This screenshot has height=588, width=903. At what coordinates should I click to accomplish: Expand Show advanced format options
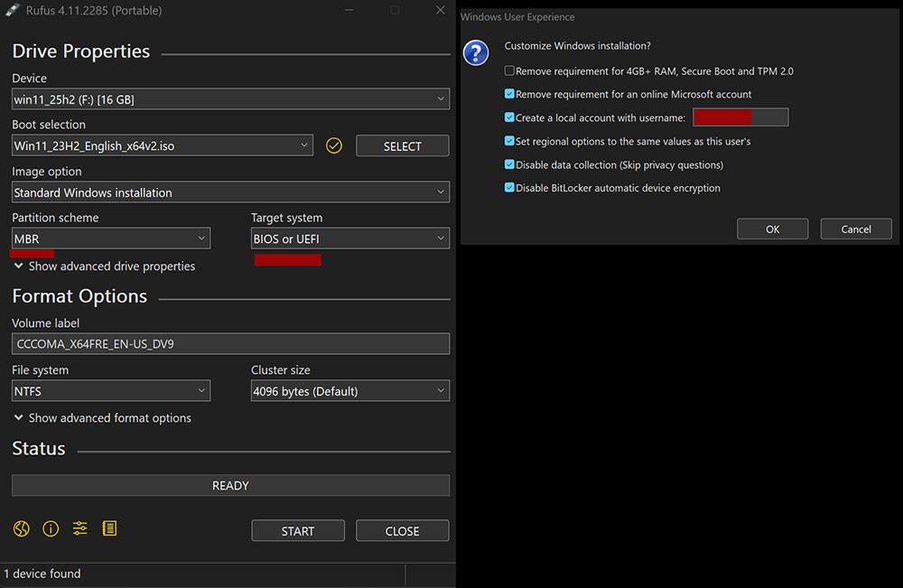point(102,418)
